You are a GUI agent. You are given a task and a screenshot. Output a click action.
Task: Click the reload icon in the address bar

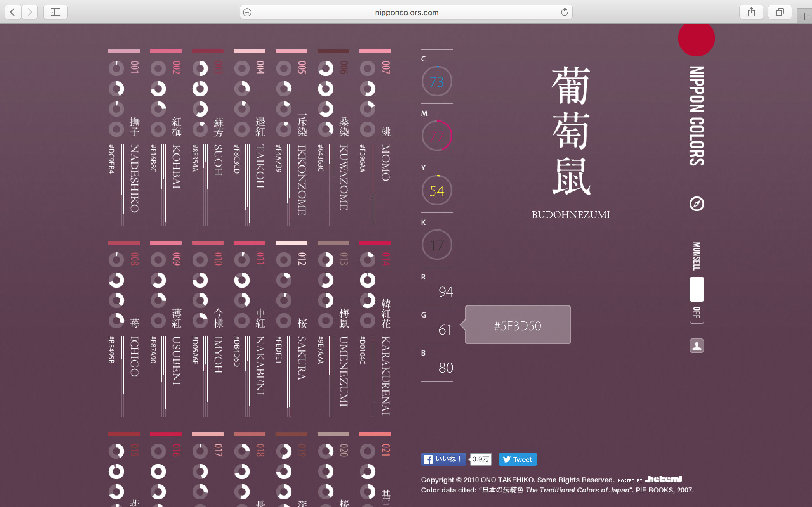[x=565, y=12]
